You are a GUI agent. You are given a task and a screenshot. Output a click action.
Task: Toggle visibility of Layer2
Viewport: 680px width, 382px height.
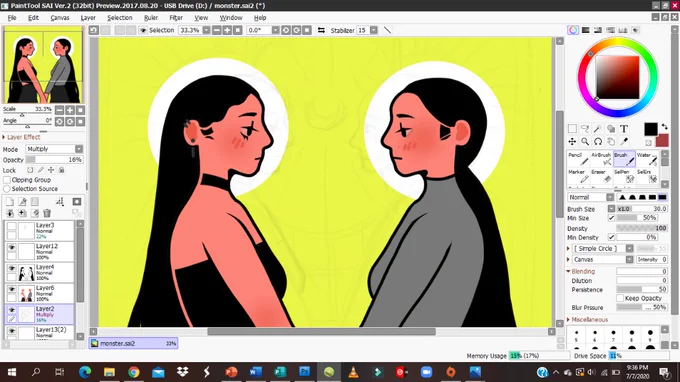(x=12, y=310)
